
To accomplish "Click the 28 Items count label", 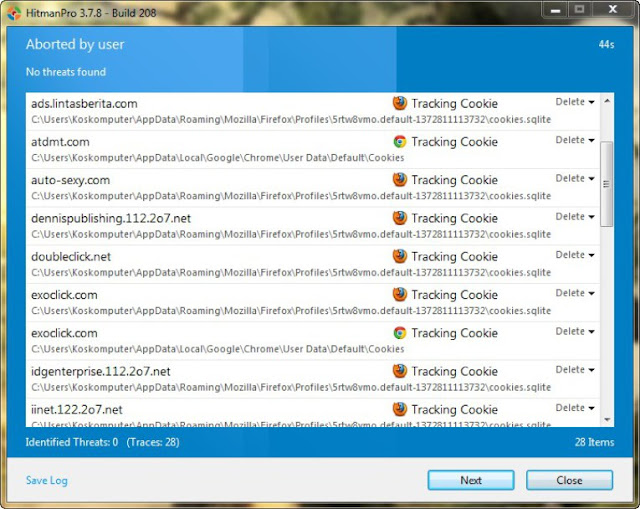I will [594, 442].
